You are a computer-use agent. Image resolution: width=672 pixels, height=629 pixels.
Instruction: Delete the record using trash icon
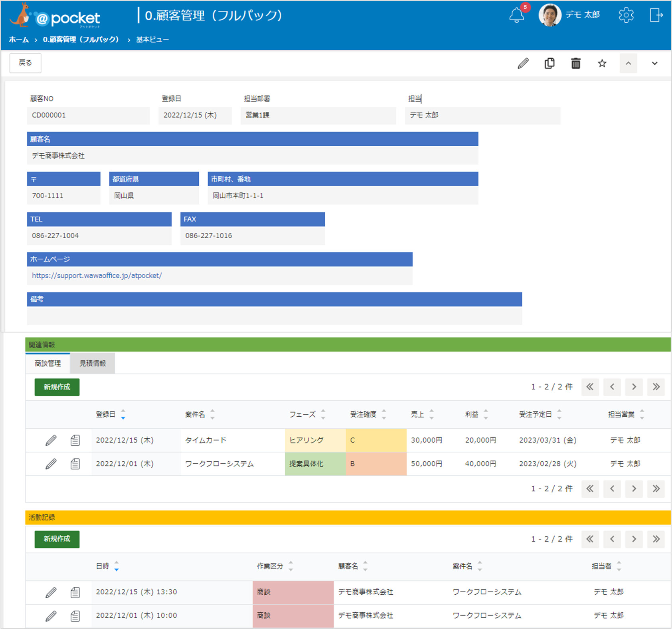(x=576, y=63)
